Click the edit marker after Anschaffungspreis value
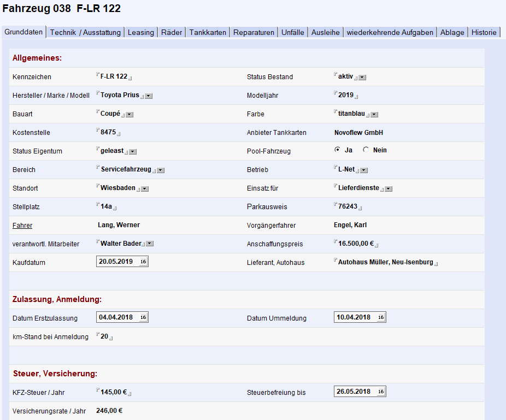Image resolution: width=506 pixels, height=420 pixels. [376, 245]
